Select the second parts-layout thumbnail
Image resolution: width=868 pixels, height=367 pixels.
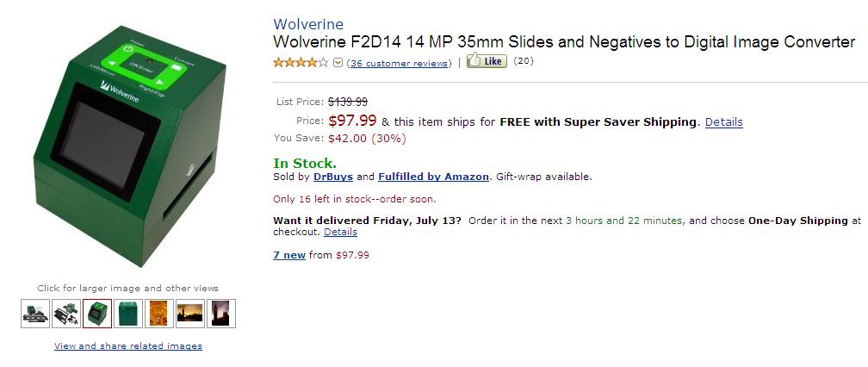[x=66, y=314]
